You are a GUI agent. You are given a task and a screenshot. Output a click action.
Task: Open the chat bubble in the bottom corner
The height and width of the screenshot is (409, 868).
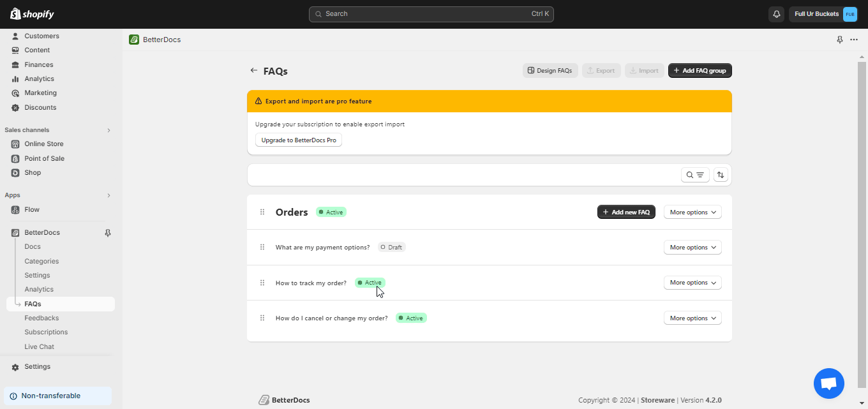828,383
